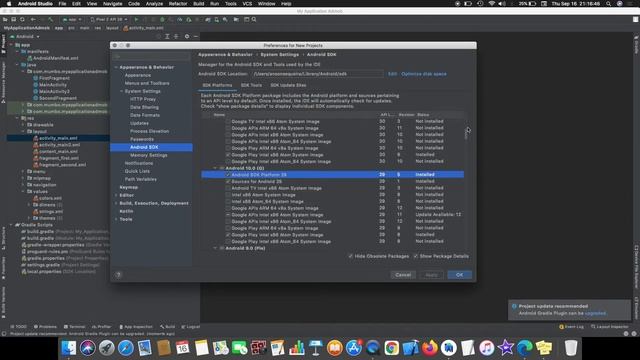Image resolution: width=640 pixels, height=360 pixels.
Task: Click the Make Project hammer icon
Action: coord(51,19)
